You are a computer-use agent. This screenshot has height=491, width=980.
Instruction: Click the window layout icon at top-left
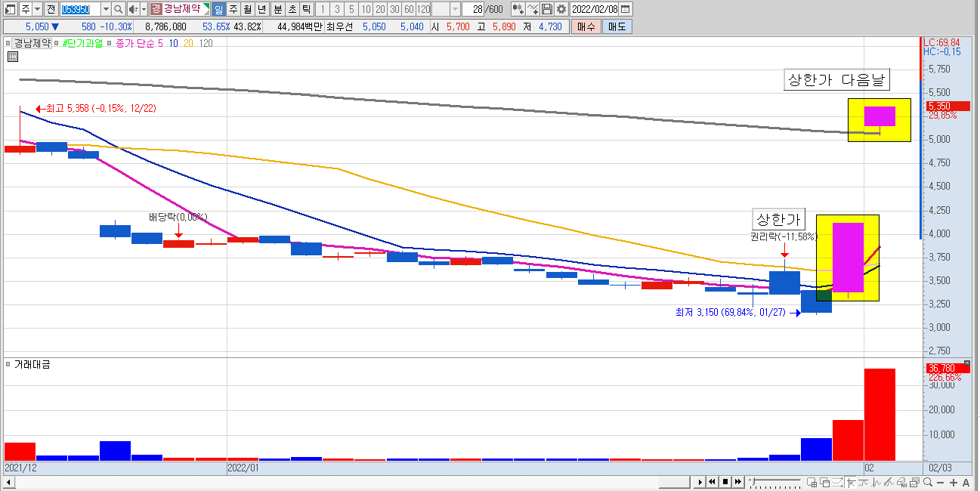(x=10, y=9)
